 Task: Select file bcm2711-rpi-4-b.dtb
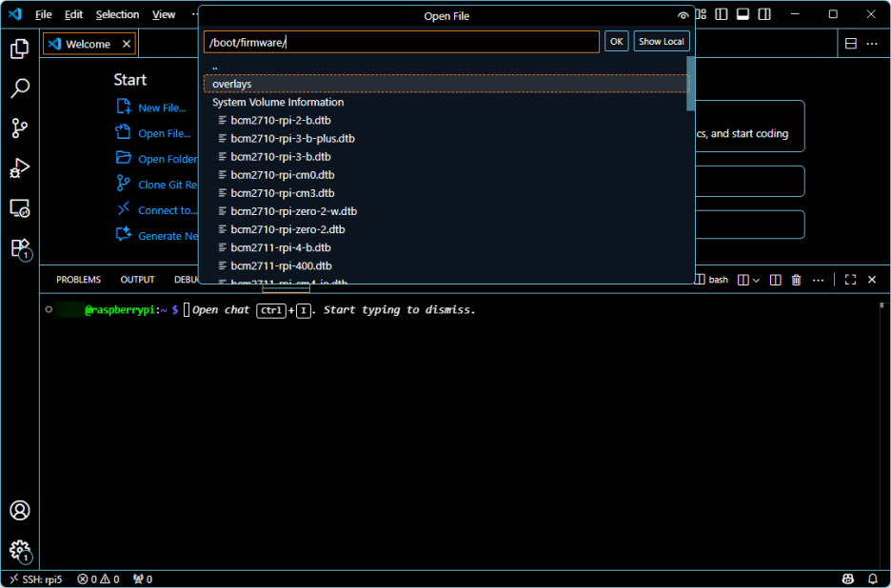pyautogui.click(x=445, y=247)
